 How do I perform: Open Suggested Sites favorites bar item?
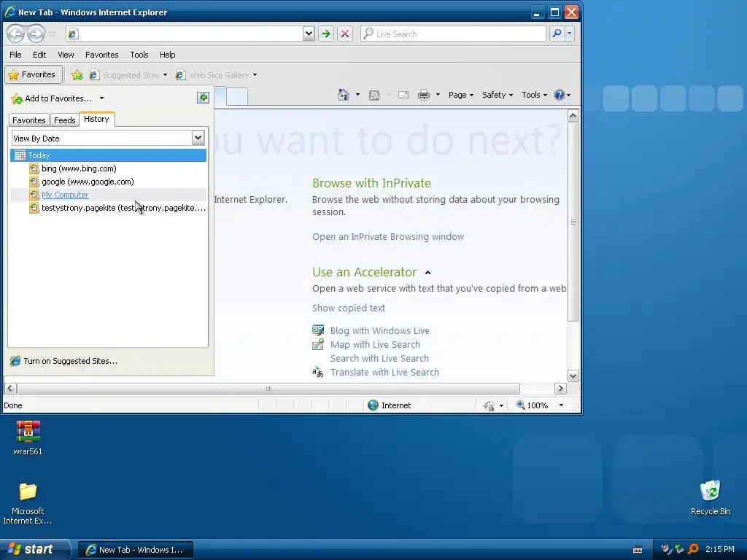click(x=128, y=75)
